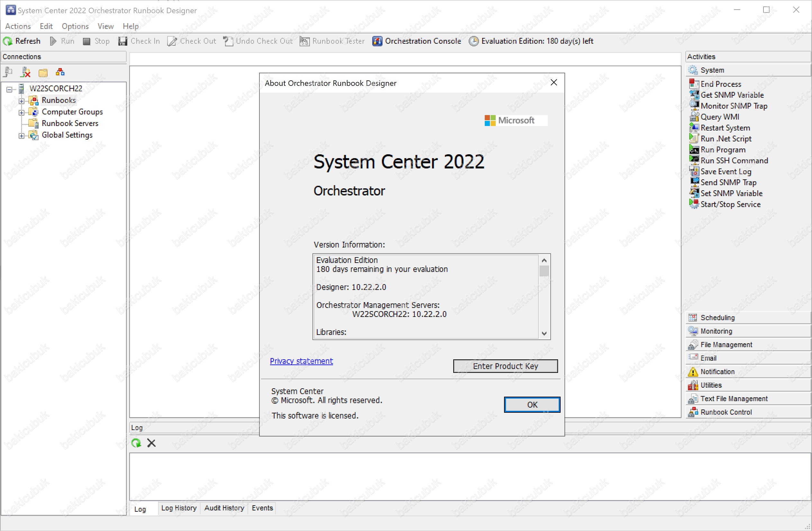Open the Help menu
The image size is (812, 531).
(x=131, y=26)
